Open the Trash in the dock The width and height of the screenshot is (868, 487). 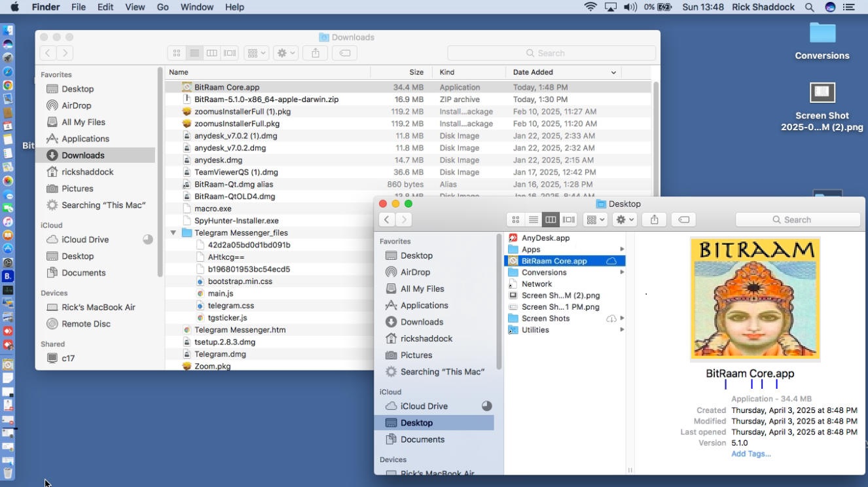8,473
